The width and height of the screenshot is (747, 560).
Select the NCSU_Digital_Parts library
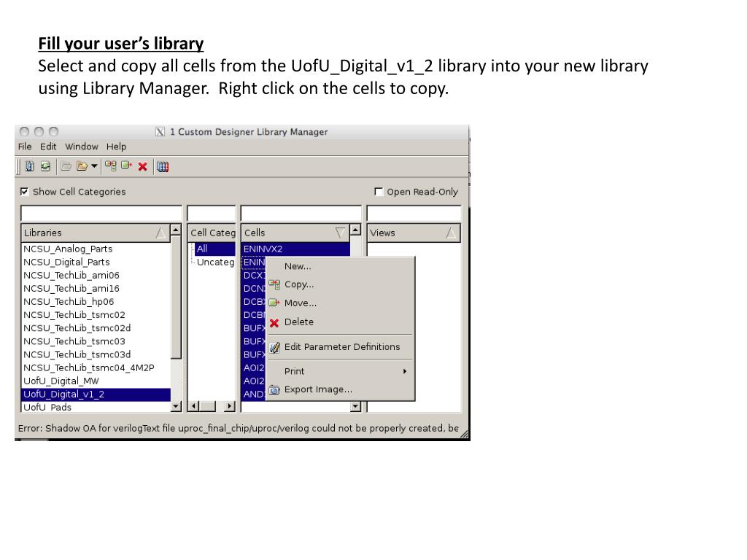click(x=96, y=262)
